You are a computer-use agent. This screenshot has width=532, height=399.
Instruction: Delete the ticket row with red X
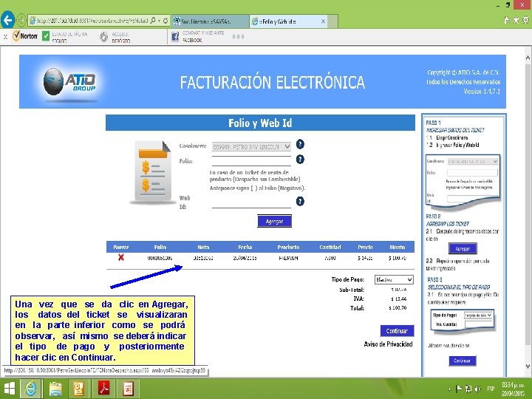coord(121,258)
